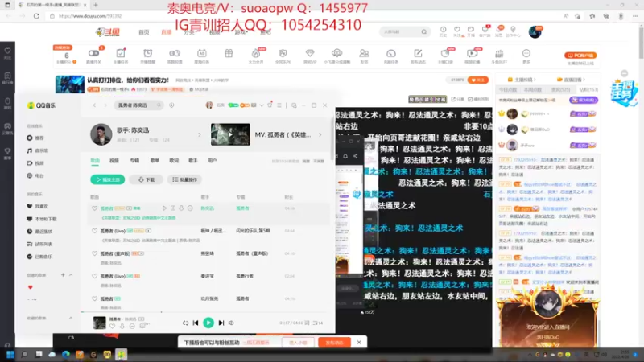
Task: Open 已购音乐 in QQ Music sidebar
Action: tap(39, 257)
